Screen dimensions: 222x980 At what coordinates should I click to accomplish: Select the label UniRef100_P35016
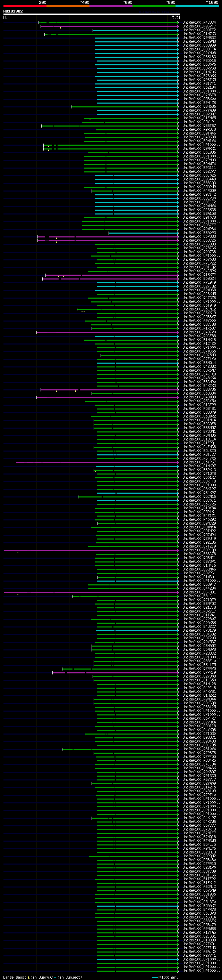(199, 61)
